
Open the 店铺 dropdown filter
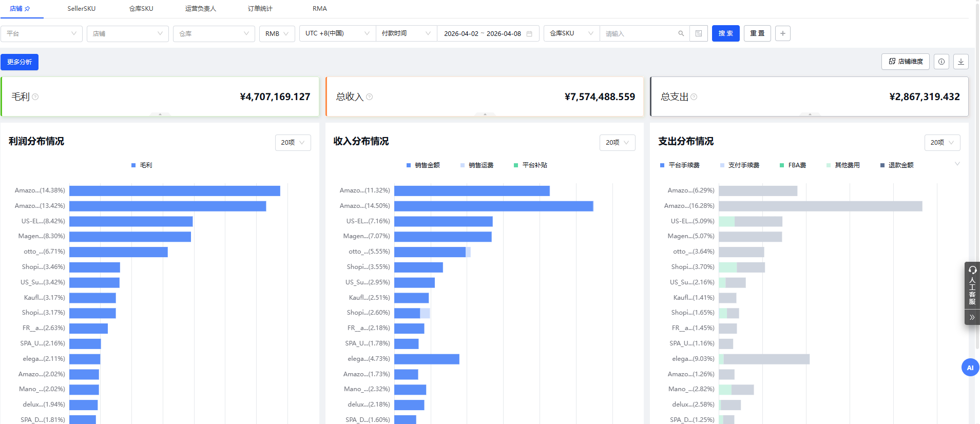point(128,33)
